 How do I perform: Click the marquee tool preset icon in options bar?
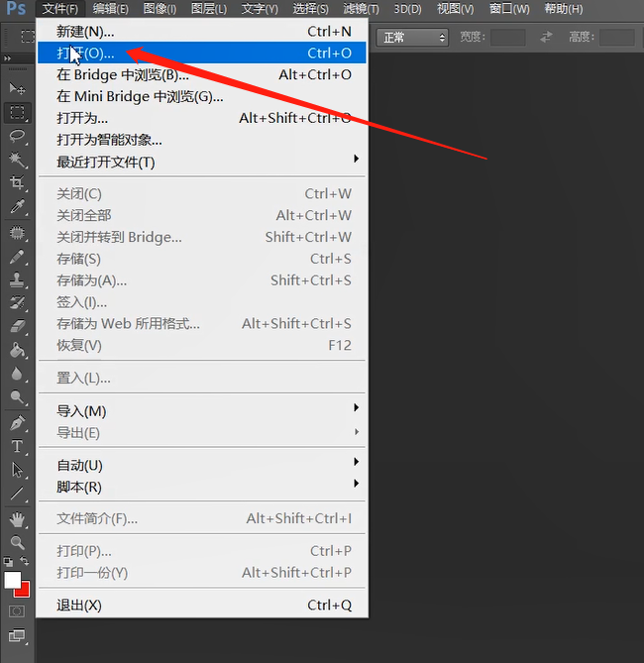tap(28, 37)
